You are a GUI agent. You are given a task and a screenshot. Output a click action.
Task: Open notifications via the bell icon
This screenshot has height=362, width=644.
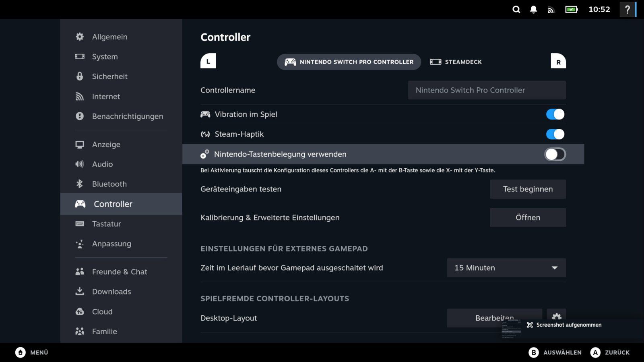point(533,10)
